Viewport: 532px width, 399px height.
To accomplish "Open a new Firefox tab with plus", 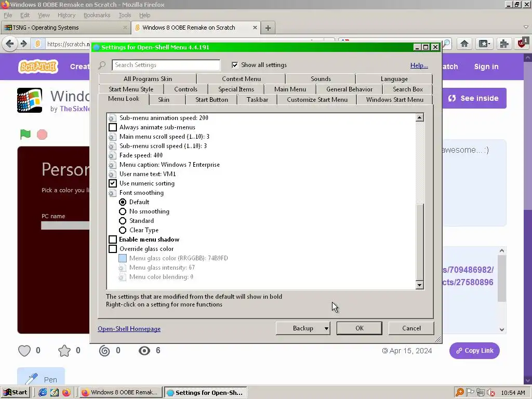I will (x=268, y=28).
